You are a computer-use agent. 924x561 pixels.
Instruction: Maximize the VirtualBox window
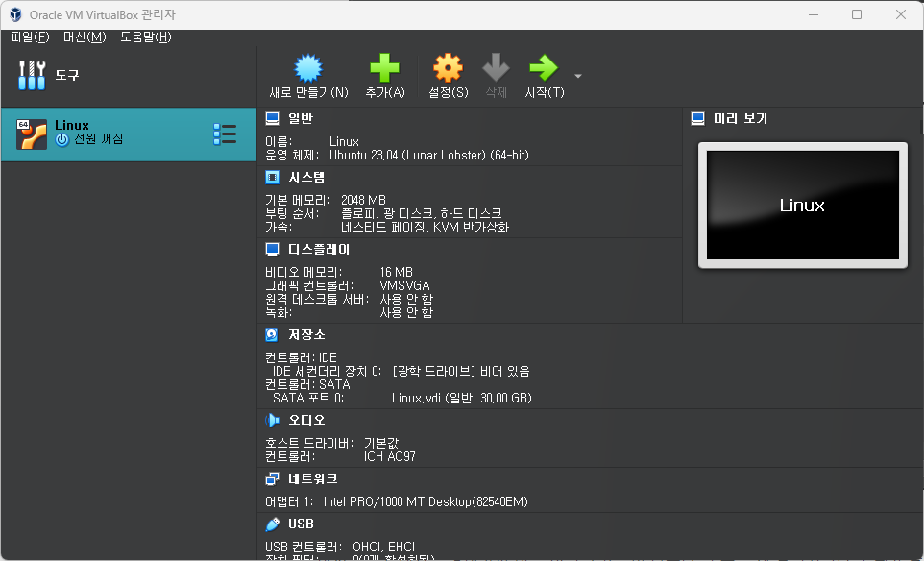point(857,14)
